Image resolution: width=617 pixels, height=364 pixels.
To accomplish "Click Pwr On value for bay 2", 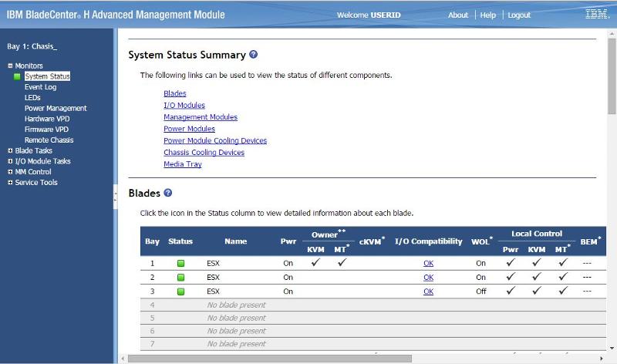I will pyautogui.click(x=288, y=278).
